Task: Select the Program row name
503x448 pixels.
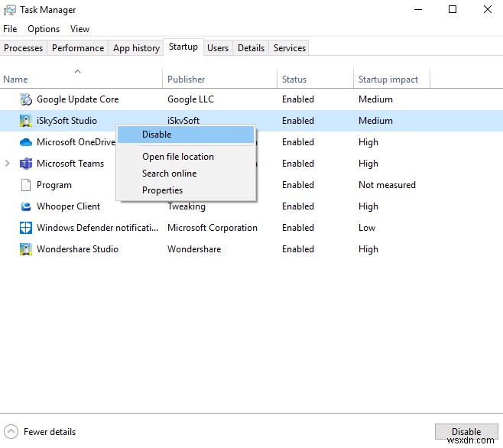Action: (54, 185)
